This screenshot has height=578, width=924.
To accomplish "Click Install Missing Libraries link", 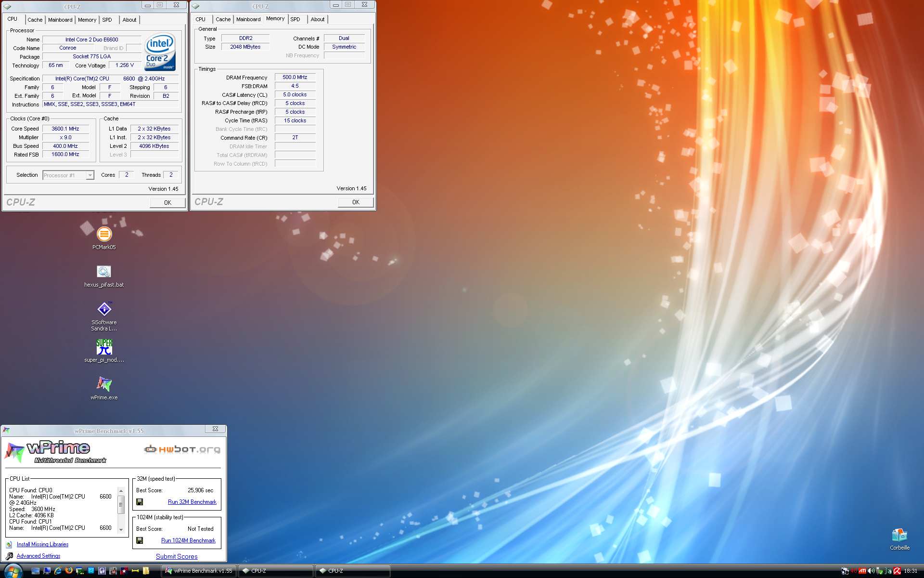I will 42,544.
